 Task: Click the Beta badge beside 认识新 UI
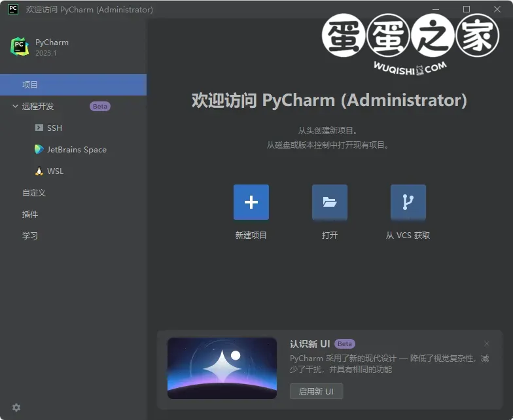(x=344, y=344)
